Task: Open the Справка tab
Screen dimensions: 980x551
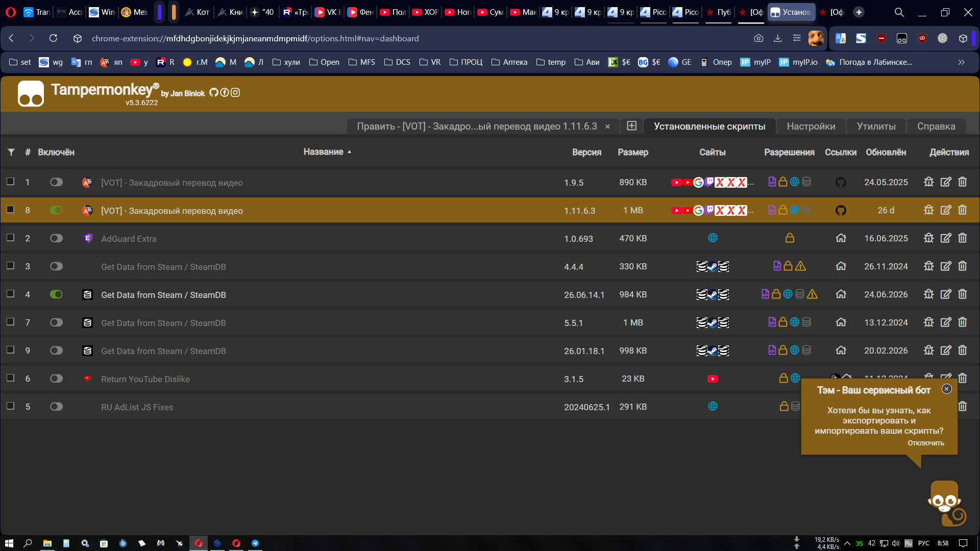Action: [x=936, y=126]
